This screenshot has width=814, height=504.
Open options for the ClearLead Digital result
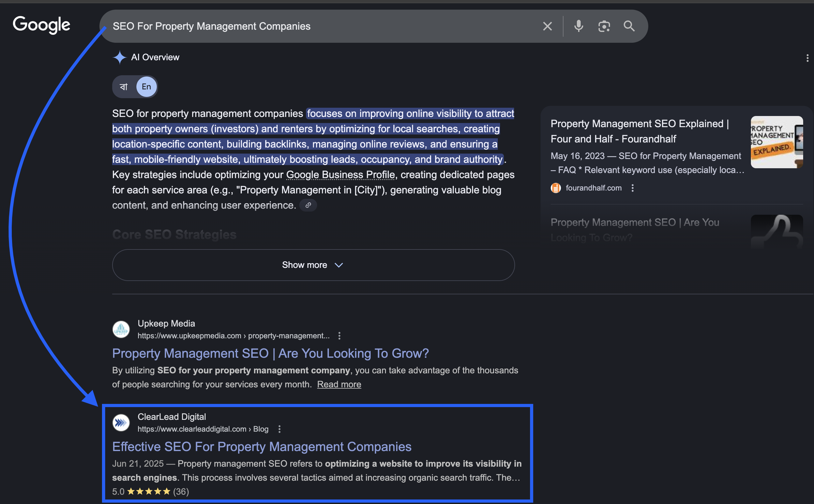[279, 429]
